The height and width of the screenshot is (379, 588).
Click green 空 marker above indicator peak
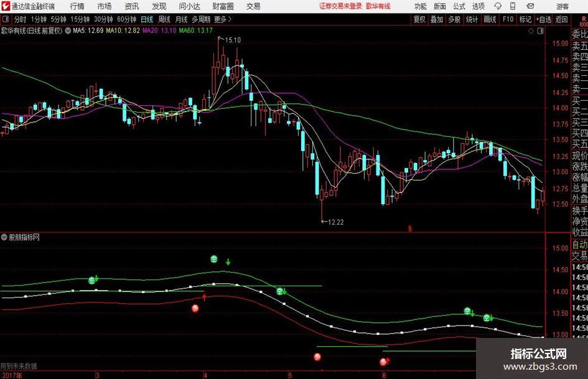214,259
